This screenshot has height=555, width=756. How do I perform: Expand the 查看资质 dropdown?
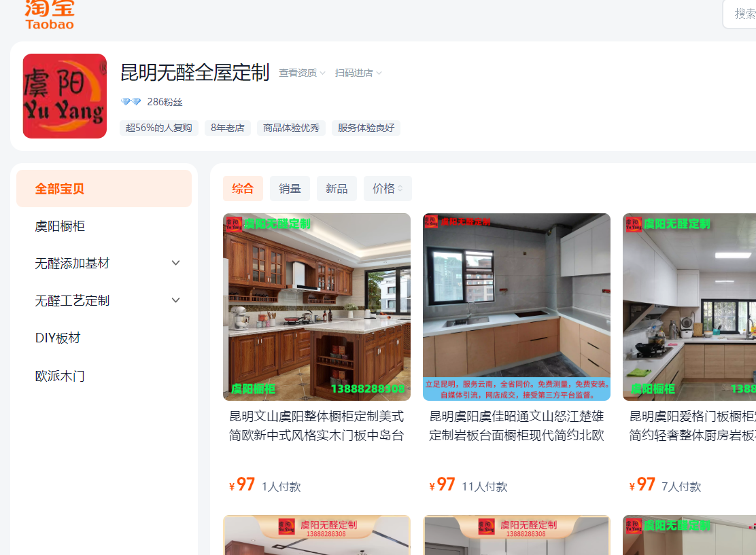pyautogui.click(x=302, y=73)
